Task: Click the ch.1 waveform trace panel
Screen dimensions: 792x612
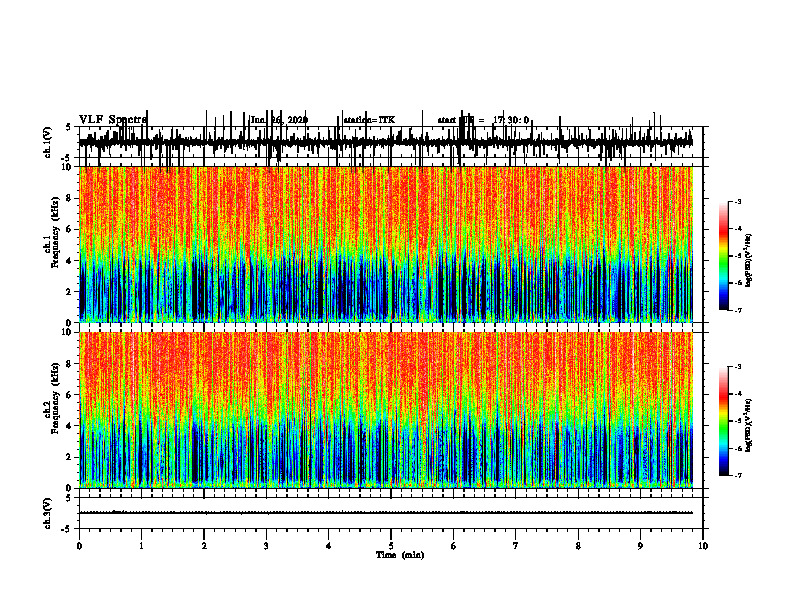Action: (390, 142)
